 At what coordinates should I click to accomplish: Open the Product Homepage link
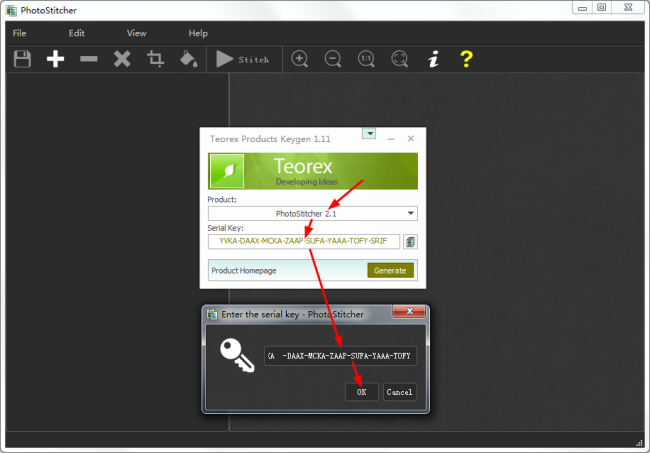pyautogui.click(x=244, y=271)
